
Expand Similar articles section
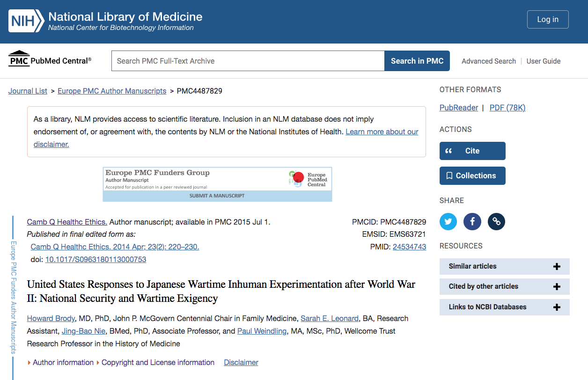pyautogui.click(x=505, y=266)
